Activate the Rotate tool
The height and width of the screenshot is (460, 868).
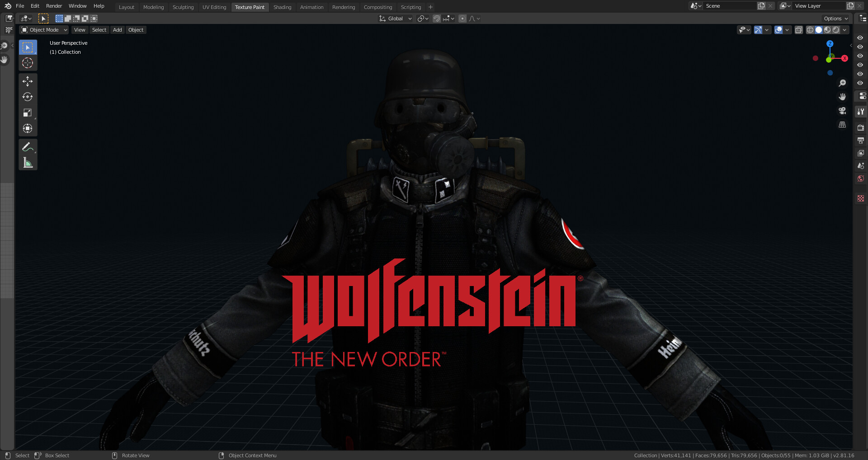click(x=28, y=97)
